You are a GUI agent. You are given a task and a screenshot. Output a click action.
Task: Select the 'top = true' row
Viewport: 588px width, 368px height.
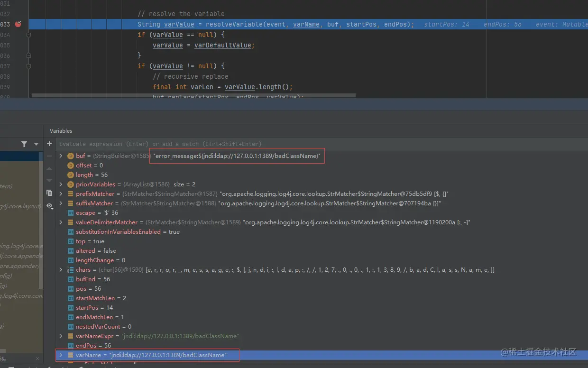pos(322,241)
